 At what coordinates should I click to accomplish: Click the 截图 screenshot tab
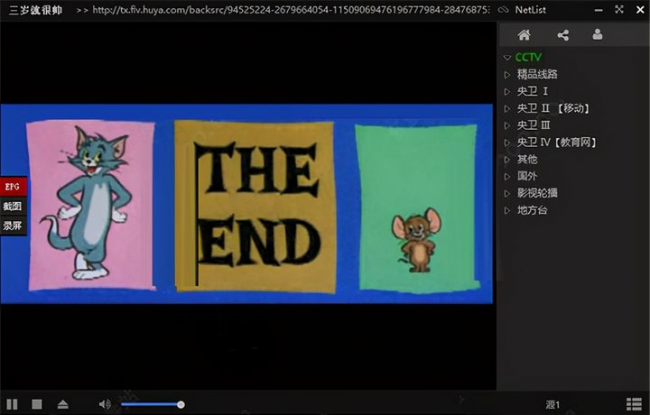[13, 206]
